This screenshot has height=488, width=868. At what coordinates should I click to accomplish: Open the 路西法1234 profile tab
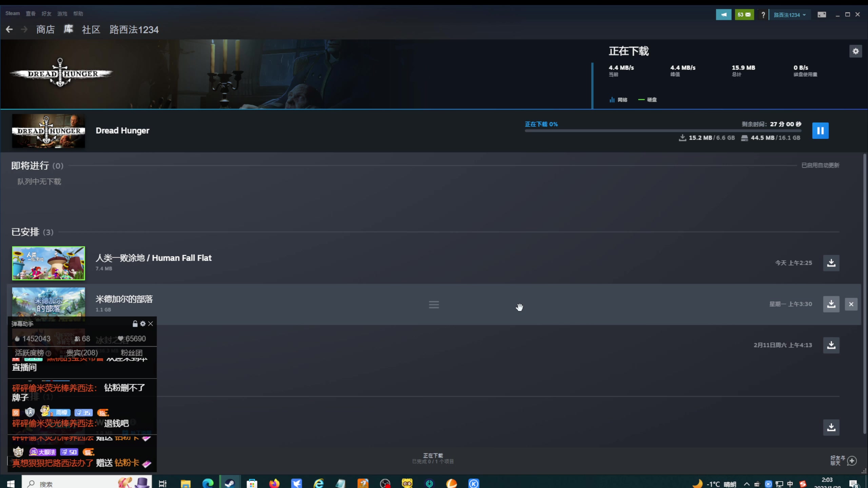click(134, 30)
